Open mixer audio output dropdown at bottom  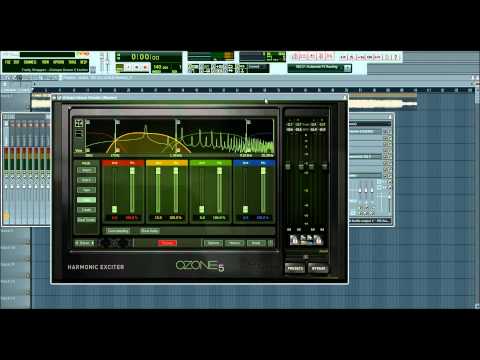coord(370,221)
